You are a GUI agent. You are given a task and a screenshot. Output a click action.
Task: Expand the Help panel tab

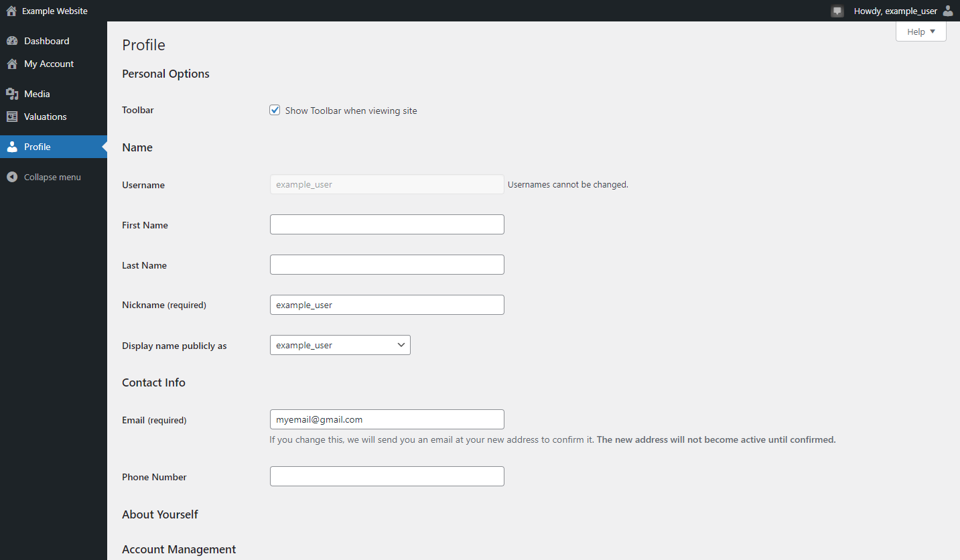point(920,31)
